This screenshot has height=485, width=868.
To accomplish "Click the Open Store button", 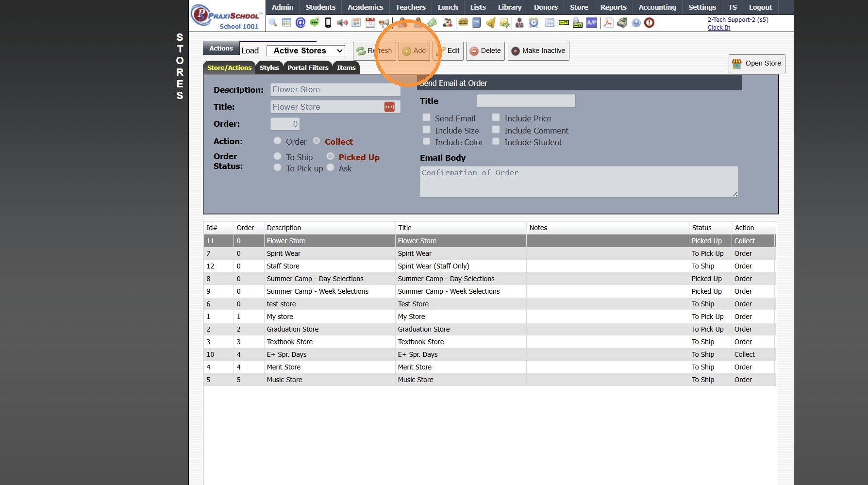I will pyautogui.click(x=756, y=64).
